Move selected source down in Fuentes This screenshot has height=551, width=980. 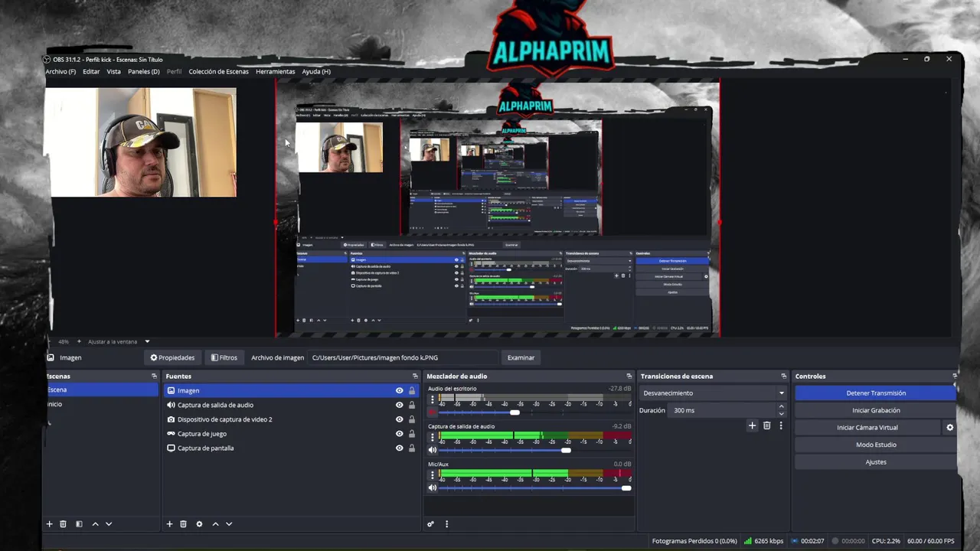pos(229,524)
